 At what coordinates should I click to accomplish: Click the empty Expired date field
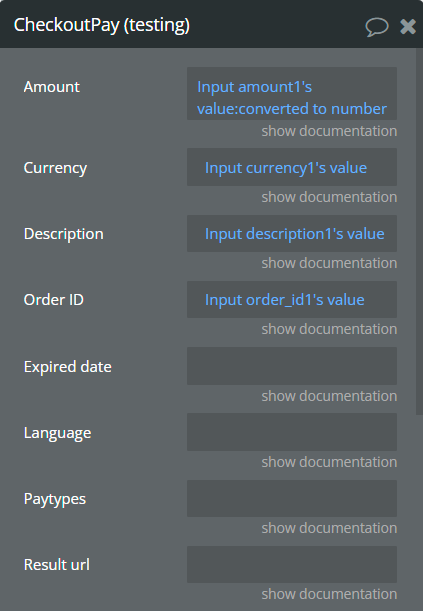tap(292, 366)
